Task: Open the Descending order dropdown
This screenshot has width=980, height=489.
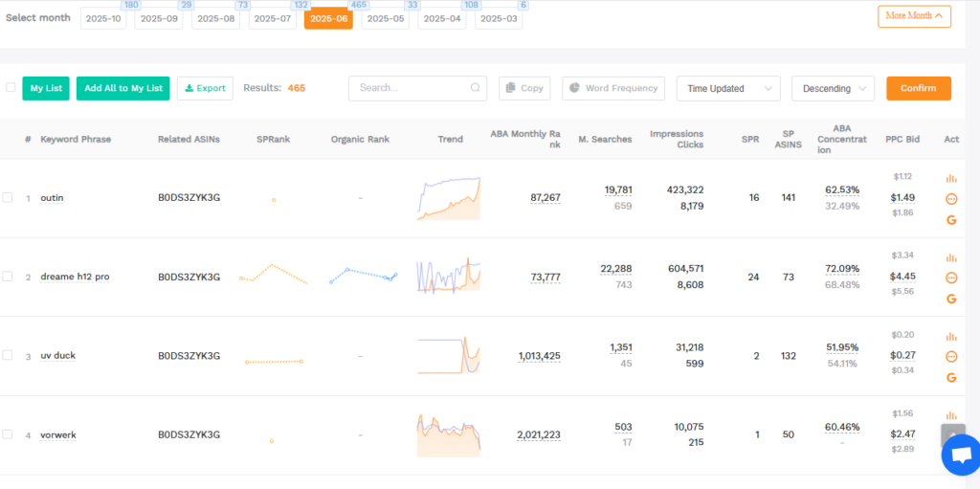Action: click(834, 88)
